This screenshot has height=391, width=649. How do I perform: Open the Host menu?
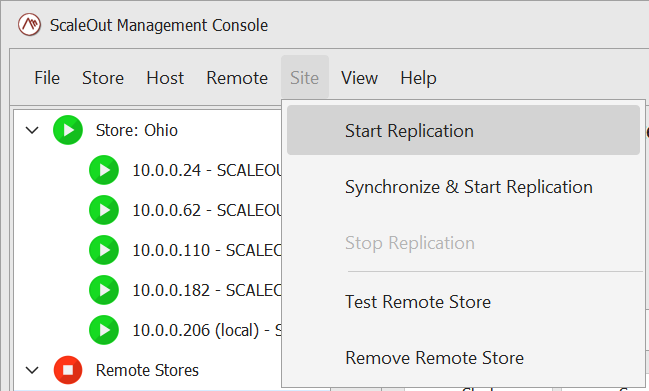(x=165, y=78)
